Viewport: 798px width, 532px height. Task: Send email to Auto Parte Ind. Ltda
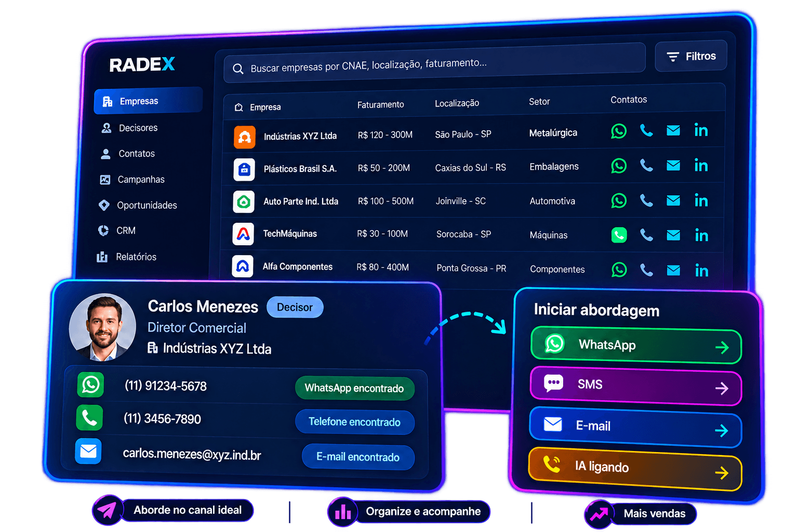(x=673, y=201)
